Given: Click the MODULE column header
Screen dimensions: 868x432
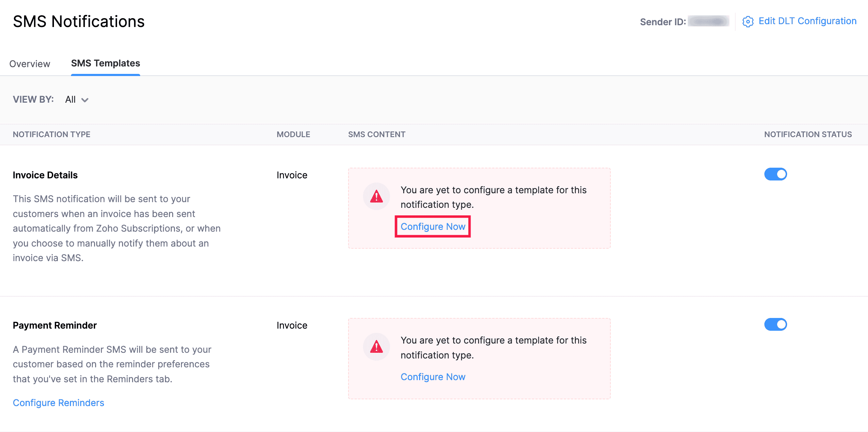Looking at the screenshot, I should (x=293, y=134).
